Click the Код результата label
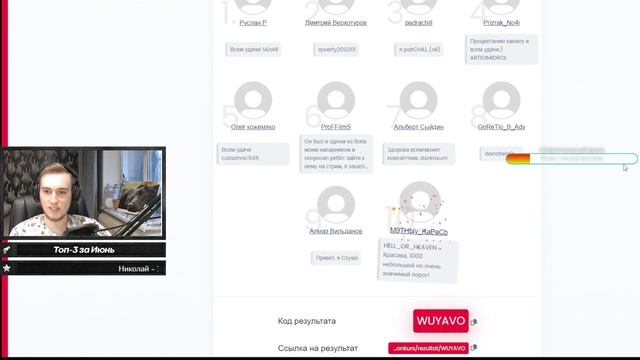The width and height of the screenshot is (640, 360). coord(307,321)
